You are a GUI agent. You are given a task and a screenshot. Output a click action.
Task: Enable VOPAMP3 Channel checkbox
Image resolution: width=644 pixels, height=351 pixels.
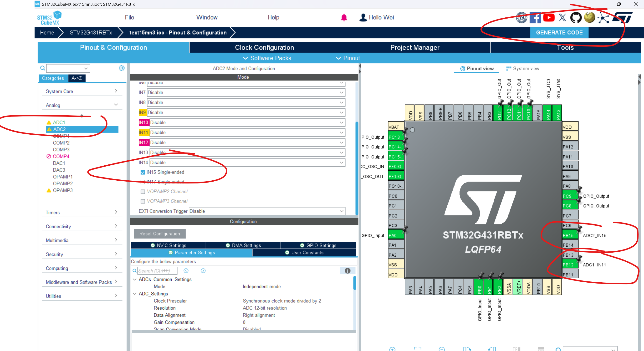point(143,201)
